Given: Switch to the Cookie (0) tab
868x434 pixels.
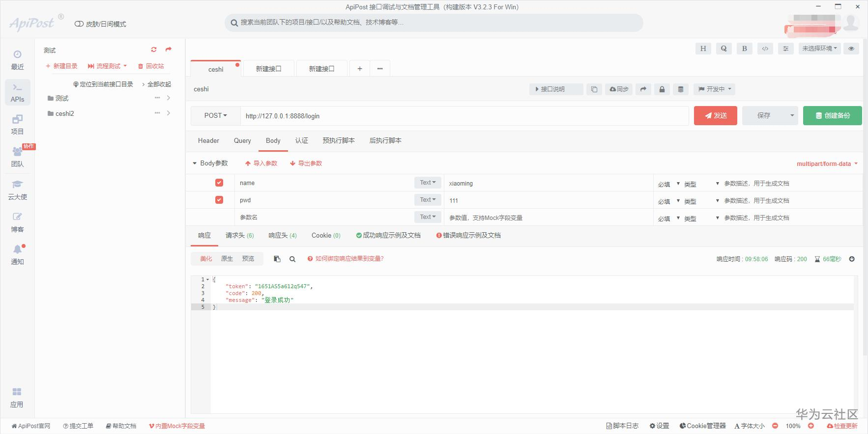Looking at the screenshot, I should [326, 235].
